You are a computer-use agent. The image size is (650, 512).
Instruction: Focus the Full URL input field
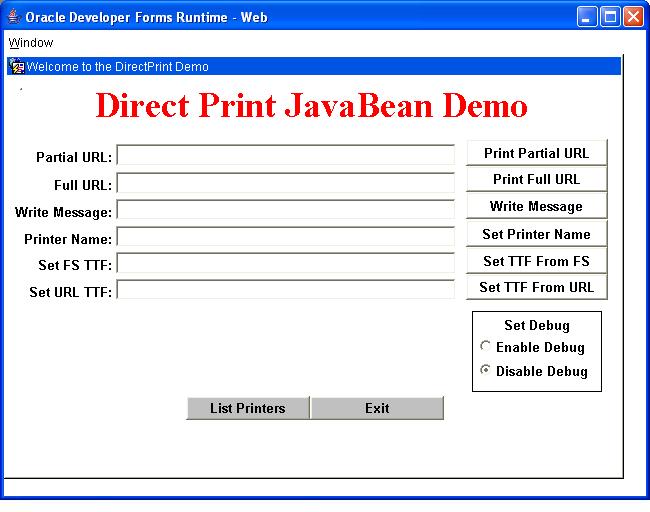286,183
